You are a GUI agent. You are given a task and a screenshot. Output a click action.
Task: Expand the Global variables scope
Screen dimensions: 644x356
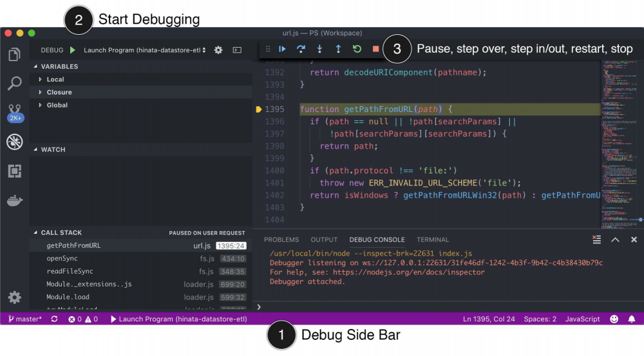(x=57, y=105)
